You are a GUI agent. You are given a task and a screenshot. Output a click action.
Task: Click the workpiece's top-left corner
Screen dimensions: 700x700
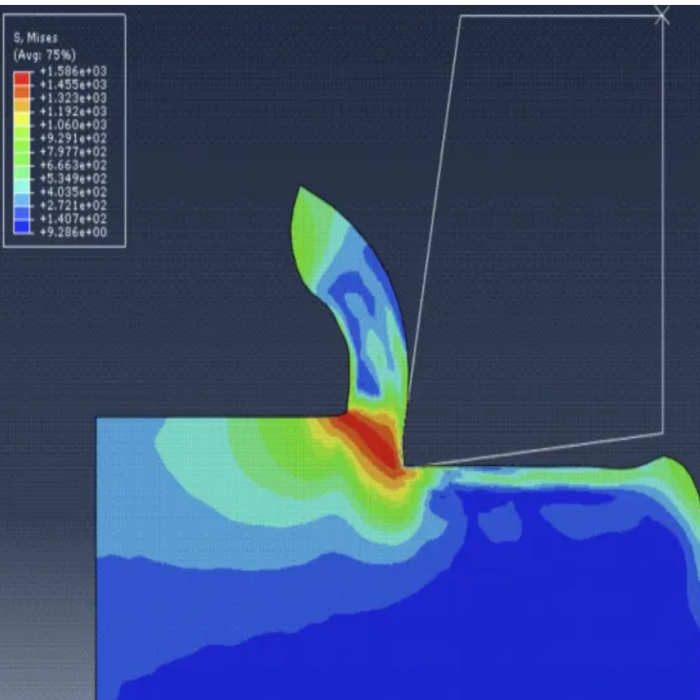[97, 418]
